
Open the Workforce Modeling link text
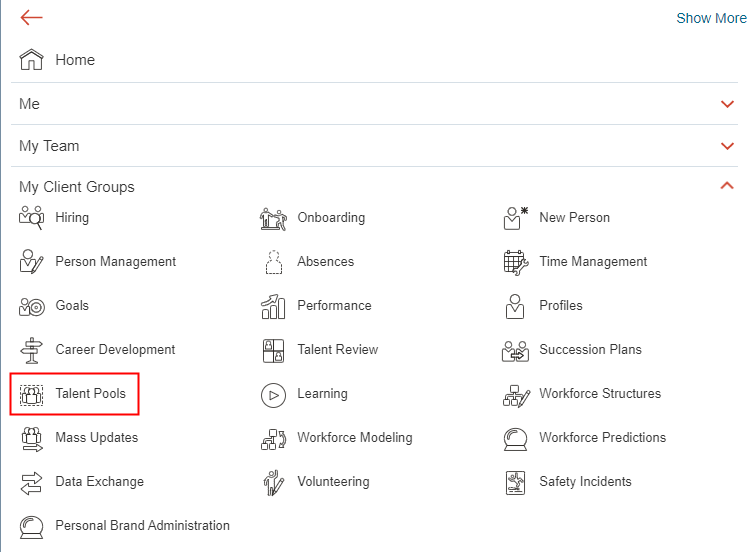pos(355,437)
